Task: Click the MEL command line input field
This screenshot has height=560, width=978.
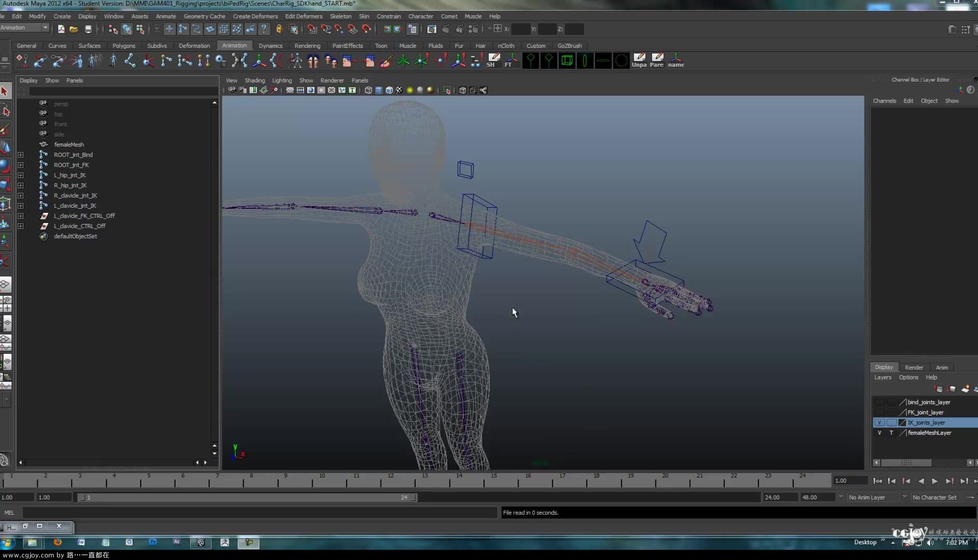Action: pos(260,513)
